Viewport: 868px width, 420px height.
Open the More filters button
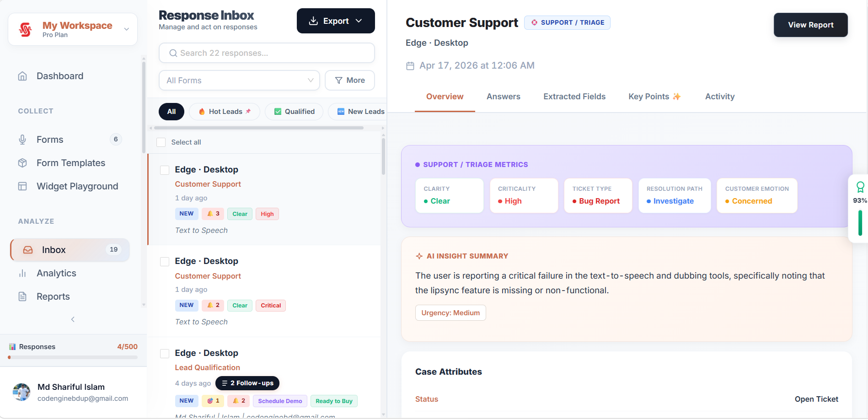pyautogui.click(x=350, y=81)
